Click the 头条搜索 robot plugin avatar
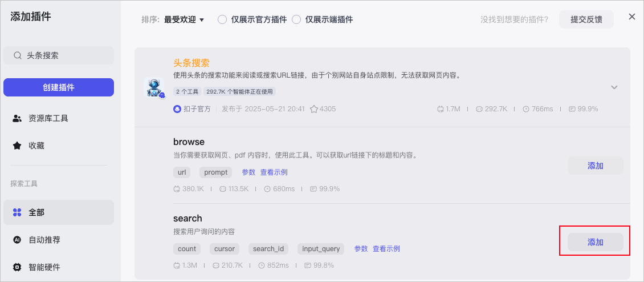This screenshot has width=644, height=282. tap(154, 87)
